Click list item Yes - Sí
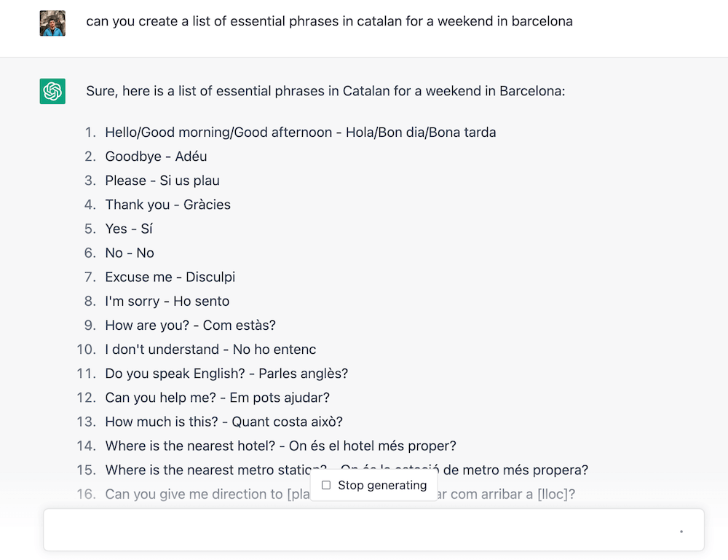The width and height of the screenshot is (728, 560). pyautogui.click(x=129, y=229)
